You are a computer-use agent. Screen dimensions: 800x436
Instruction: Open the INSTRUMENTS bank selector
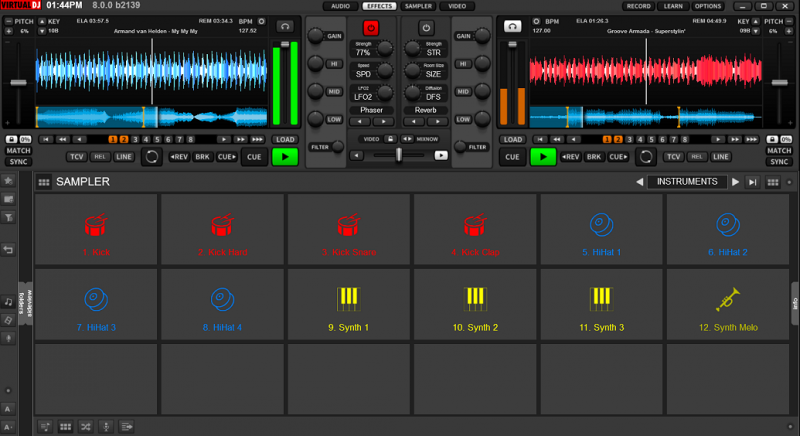[x=687, y=182]
